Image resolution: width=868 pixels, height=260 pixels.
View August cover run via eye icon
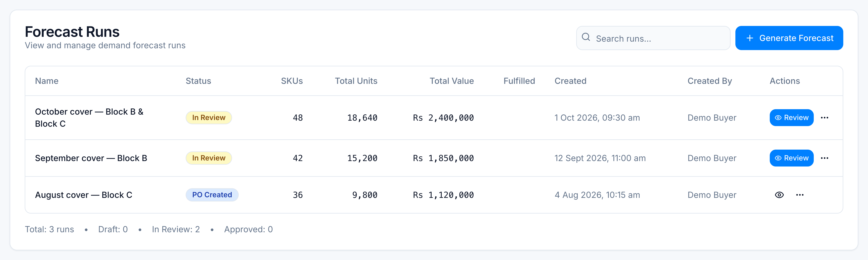[x=779, y=195]
